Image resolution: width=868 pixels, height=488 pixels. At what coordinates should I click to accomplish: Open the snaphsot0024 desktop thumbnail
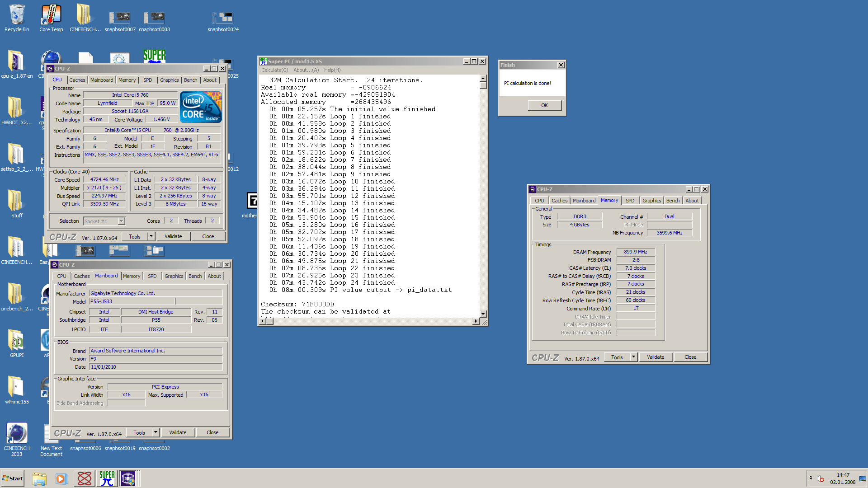[x=223, y=19]
